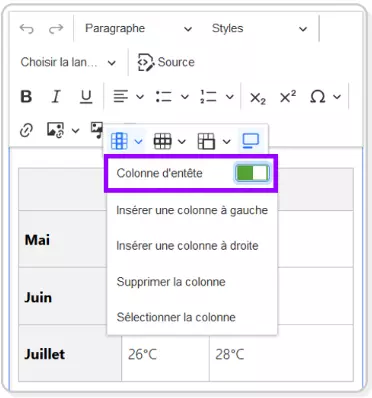This screenshot has width=372, height=398.
Task: Open the Styles dropdown
Action: pos(259,29)
